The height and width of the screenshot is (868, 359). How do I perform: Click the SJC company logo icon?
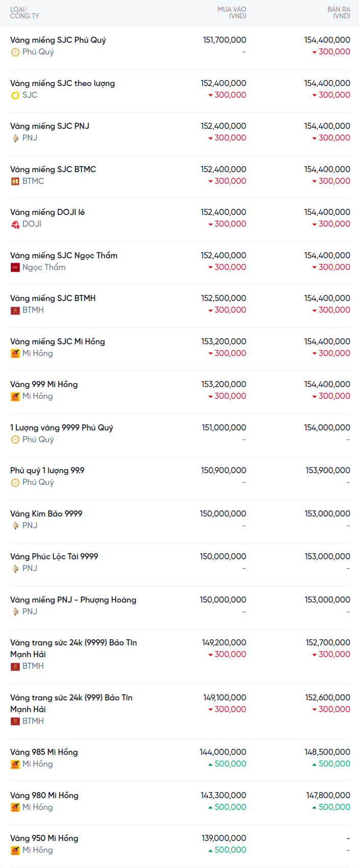click(x=15, y=95)
